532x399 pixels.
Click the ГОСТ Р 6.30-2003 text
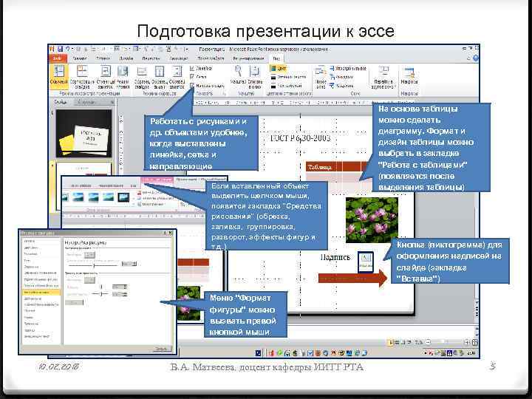pyautogui.click(x=300, y=138)
